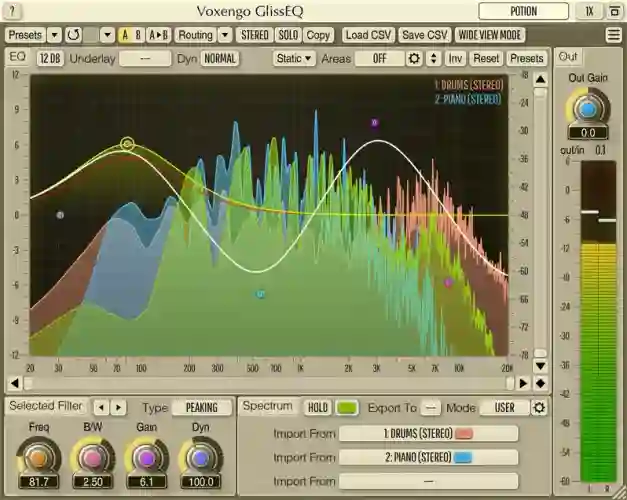Click the Dyn filter knob
This screenshot has width=627, height=500.
pos(201,458)
